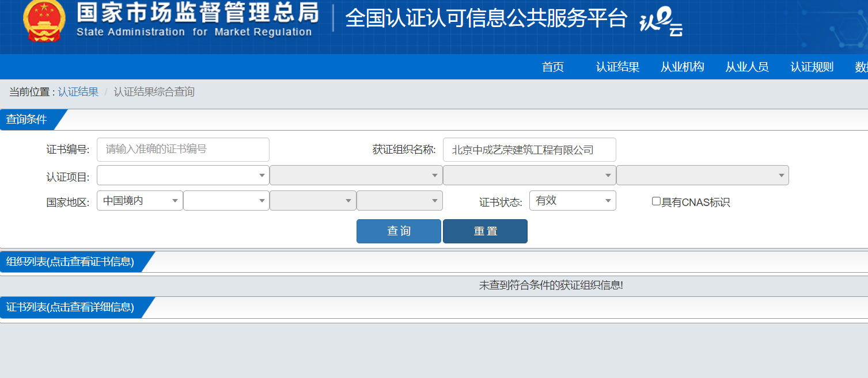
Task: Focus the 证书编号 input field
Action: tap(183, 150)
